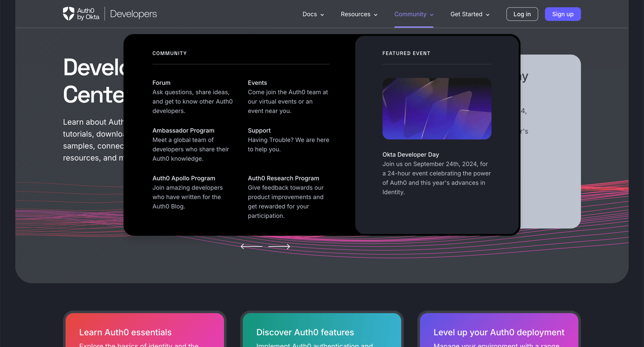Open the Get Started navigation menu

pyautogui.click(x=470, y=14)
